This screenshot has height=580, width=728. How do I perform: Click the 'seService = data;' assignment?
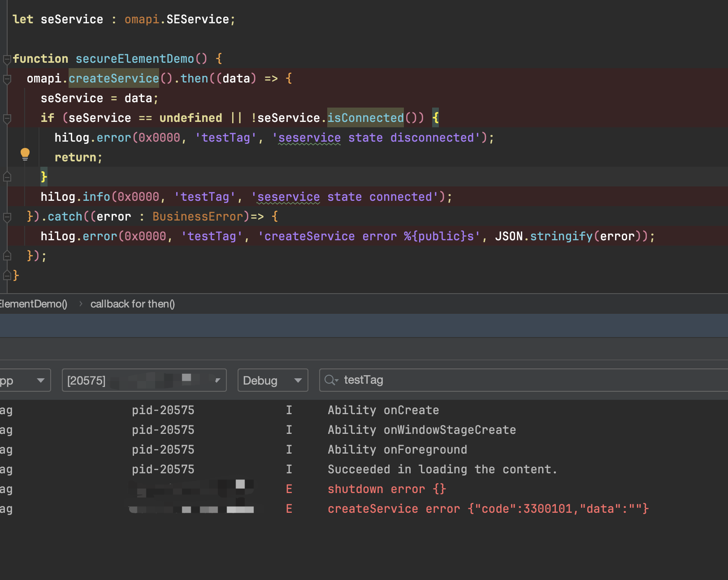(100, 98)
